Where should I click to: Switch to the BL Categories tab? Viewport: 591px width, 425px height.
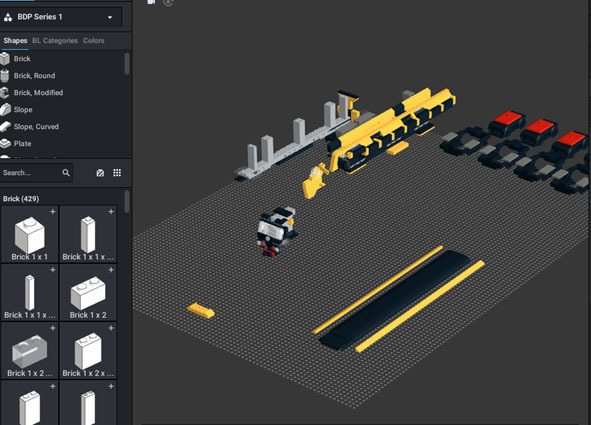(x=55, y=41)
